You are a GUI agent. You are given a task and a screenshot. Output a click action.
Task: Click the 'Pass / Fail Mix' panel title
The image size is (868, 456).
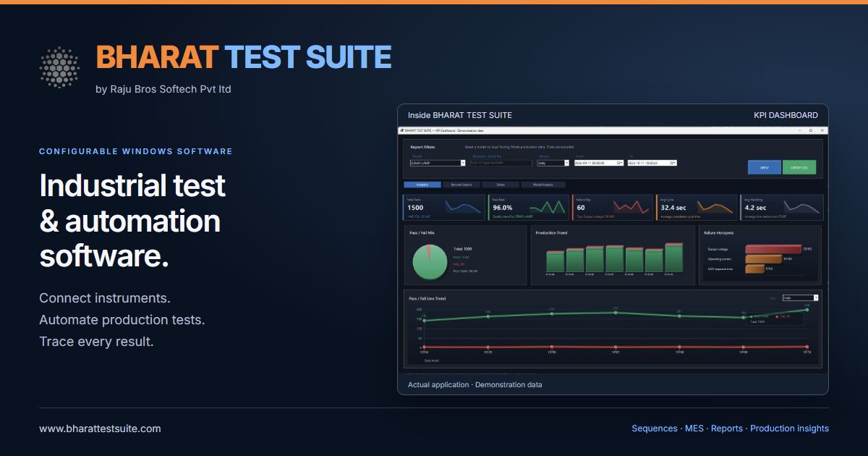[x=422, y=233]
